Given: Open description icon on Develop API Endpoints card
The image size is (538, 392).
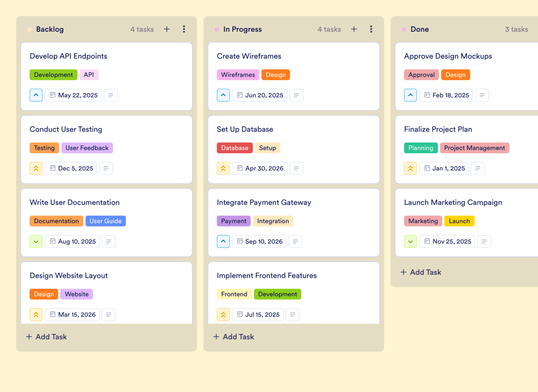Looking at the screenshot, I should point(111,95).
